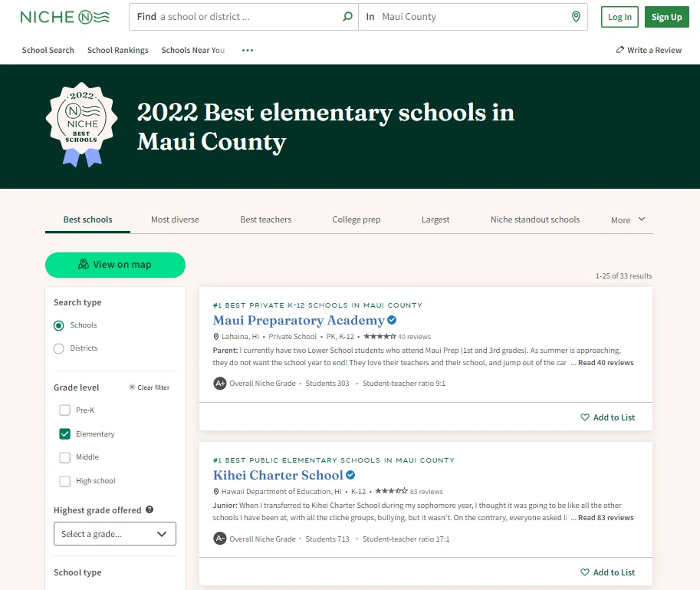Click "#1 Best Private K-12 Schools in Maui County"
The height and width of the screenshot is (590, 700).
click(x=317, y=305)
